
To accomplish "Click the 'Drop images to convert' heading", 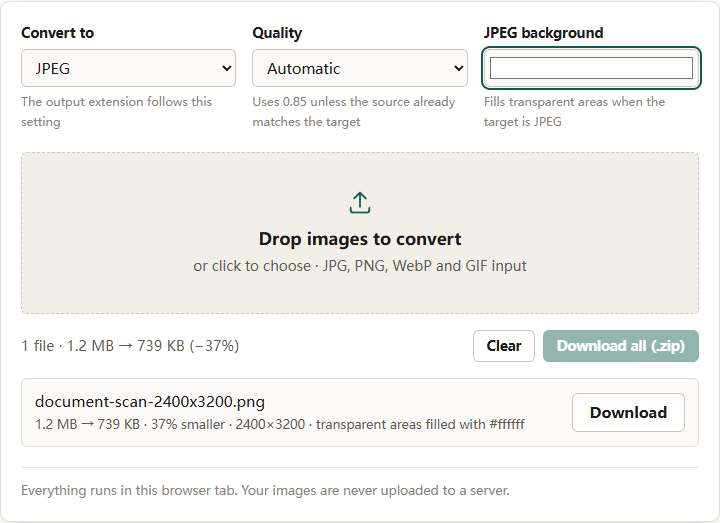I will pos(360,239).
